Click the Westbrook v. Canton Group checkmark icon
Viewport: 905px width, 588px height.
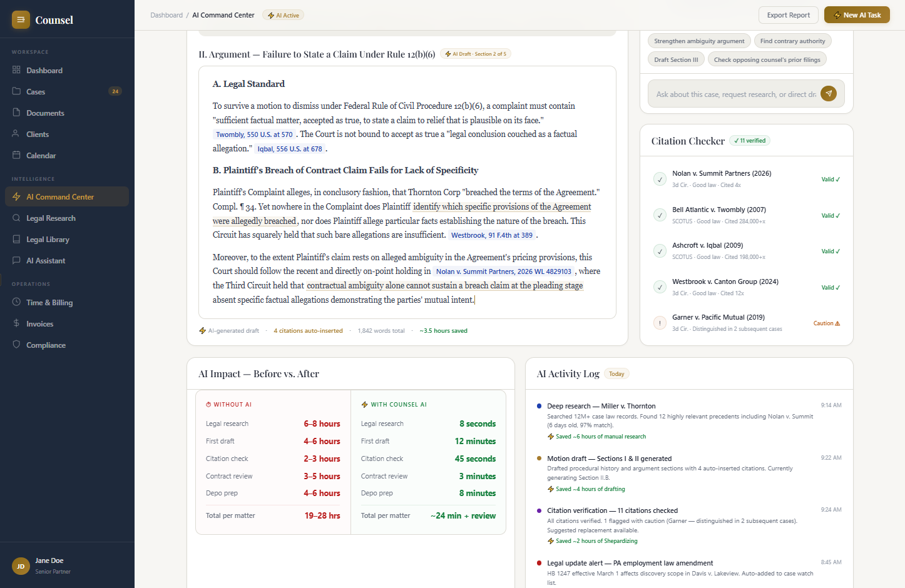660,287
